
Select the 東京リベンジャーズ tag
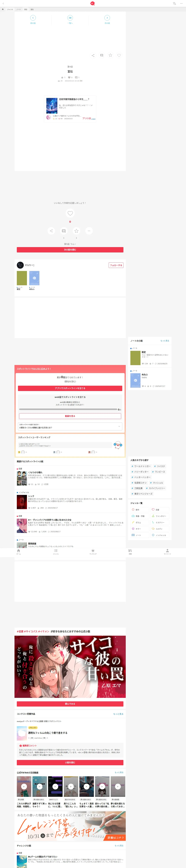(142, 494)
